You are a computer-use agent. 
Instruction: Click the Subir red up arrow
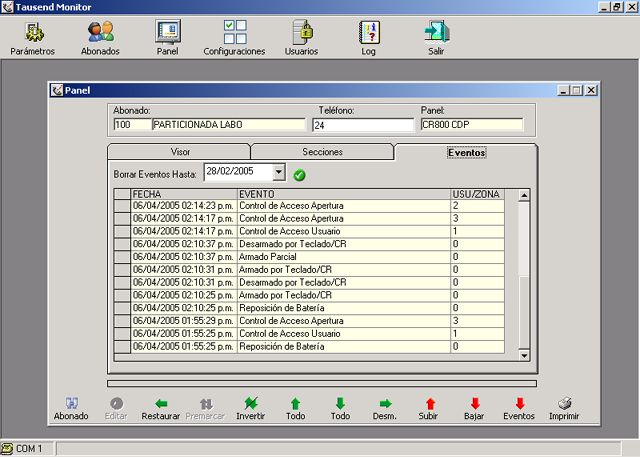click(430, 404)
